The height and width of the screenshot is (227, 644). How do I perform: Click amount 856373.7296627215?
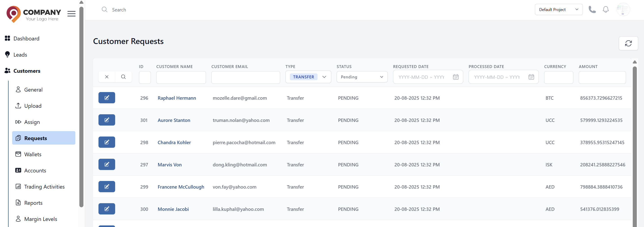click(x=601, y=98)
